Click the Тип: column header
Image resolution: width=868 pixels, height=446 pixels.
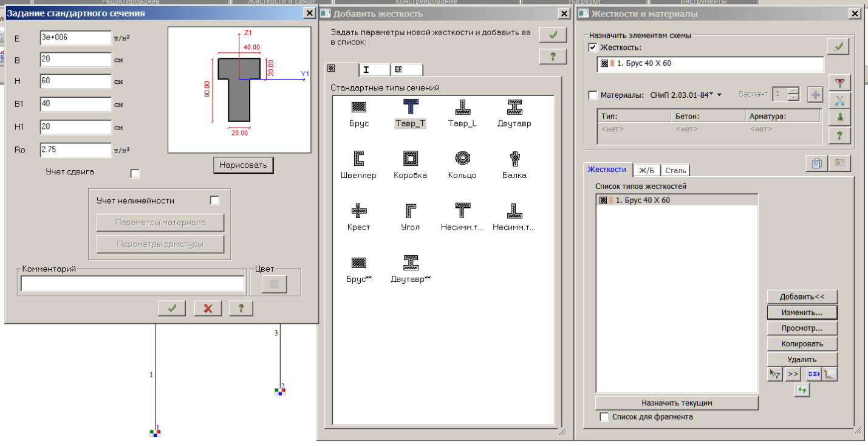(634, 115)
